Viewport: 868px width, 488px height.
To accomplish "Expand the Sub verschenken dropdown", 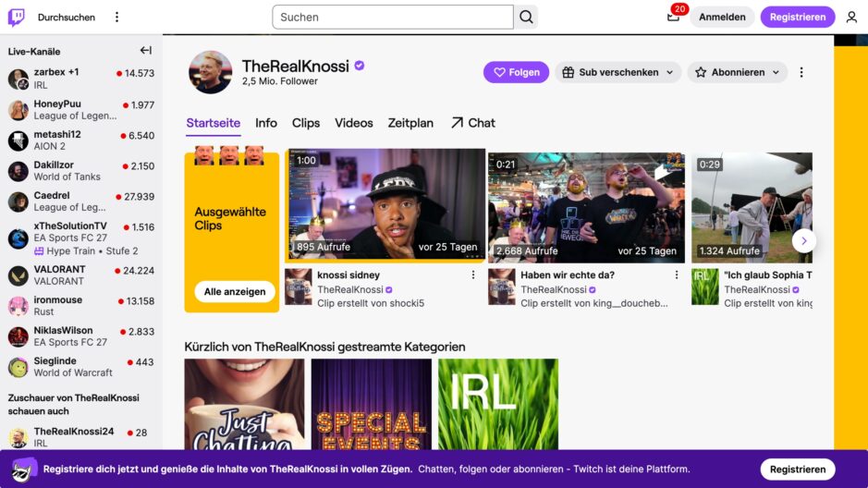I will (617, 72).
